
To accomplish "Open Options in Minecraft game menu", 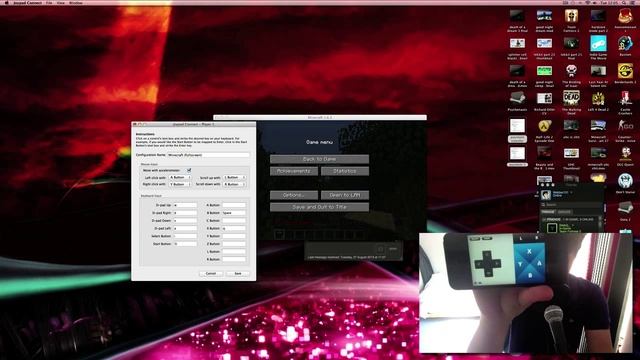I will [x=294, y=195].
